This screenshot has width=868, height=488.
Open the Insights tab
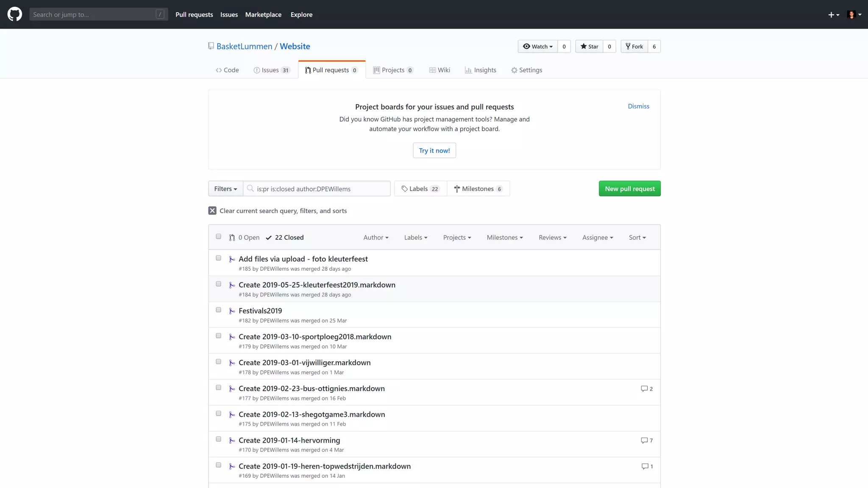480,70
